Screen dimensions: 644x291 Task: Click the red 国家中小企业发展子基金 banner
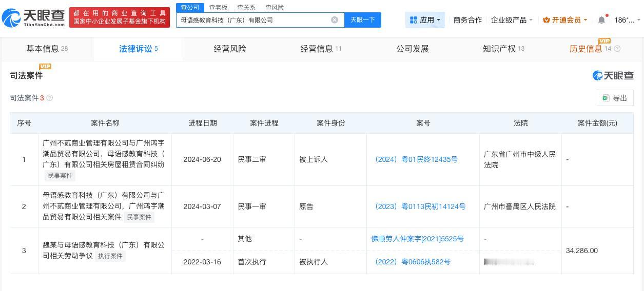[x=120, y=17]
